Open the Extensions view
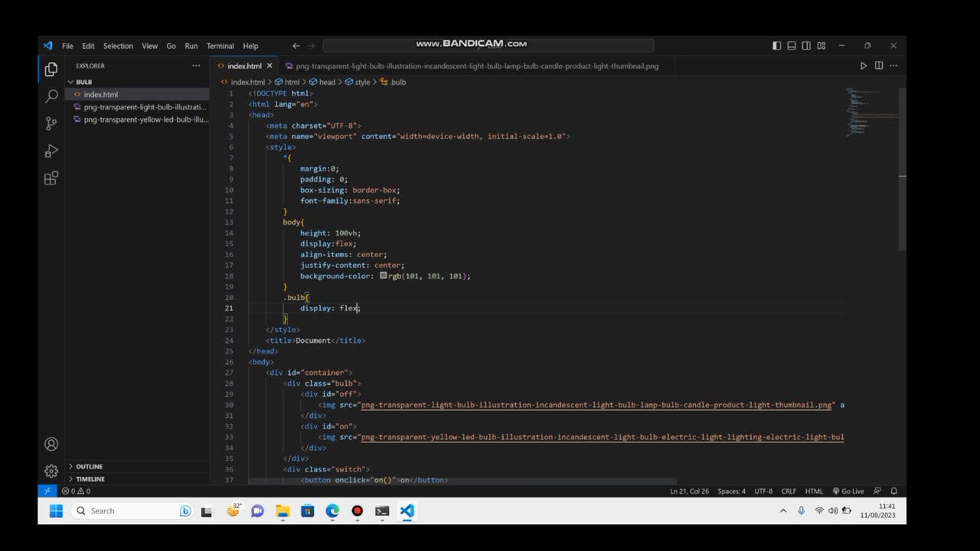 [x=51, y=178]
